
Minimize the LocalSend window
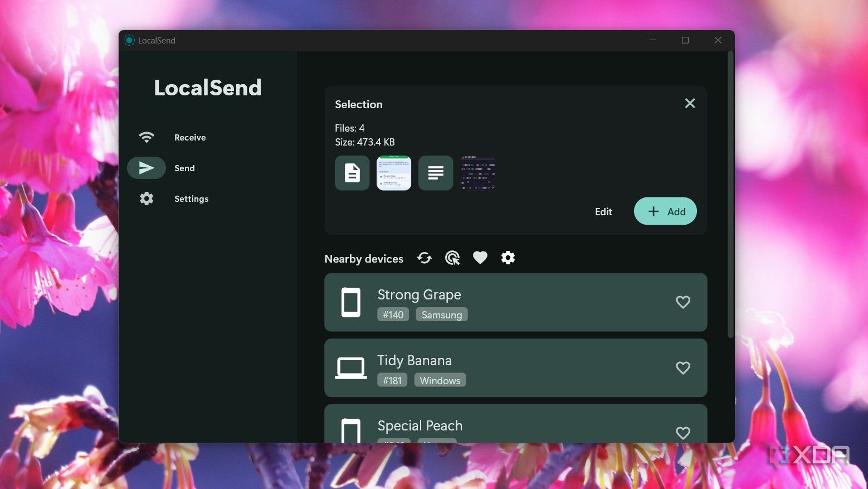[653, 40]
